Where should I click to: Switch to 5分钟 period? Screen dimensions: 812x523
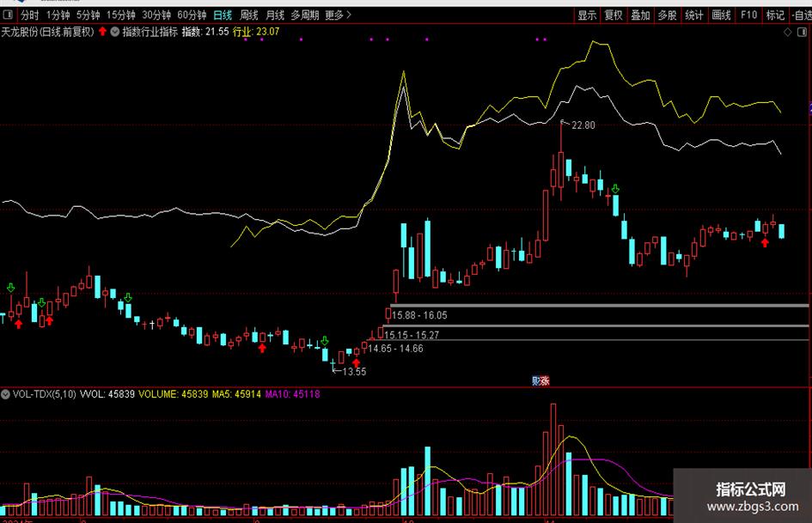[x=88, y=15]
